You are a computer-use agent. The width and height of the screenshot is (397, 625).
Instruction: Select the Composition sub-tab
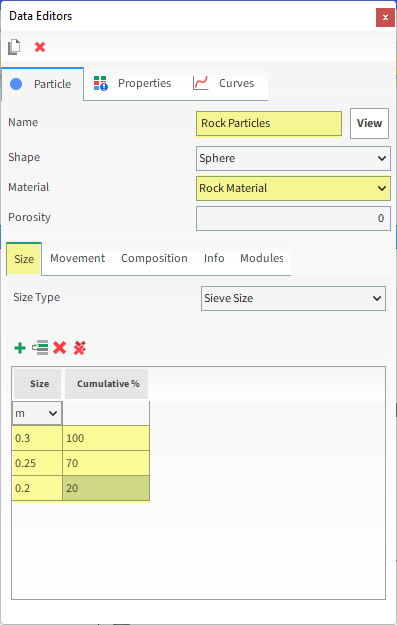[x=154, y=258]
